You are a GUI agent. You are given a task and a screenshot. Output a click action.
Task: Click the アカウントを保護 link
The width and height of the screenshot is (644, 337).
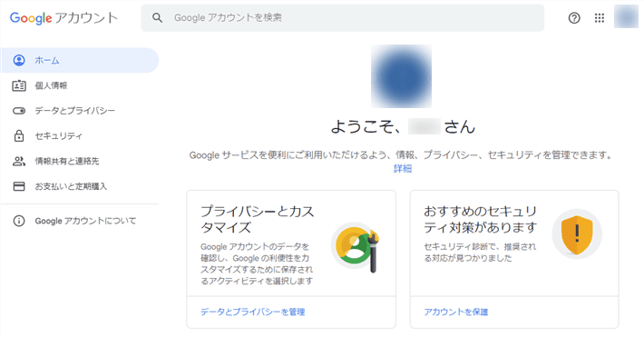click(x=456, y=312)
